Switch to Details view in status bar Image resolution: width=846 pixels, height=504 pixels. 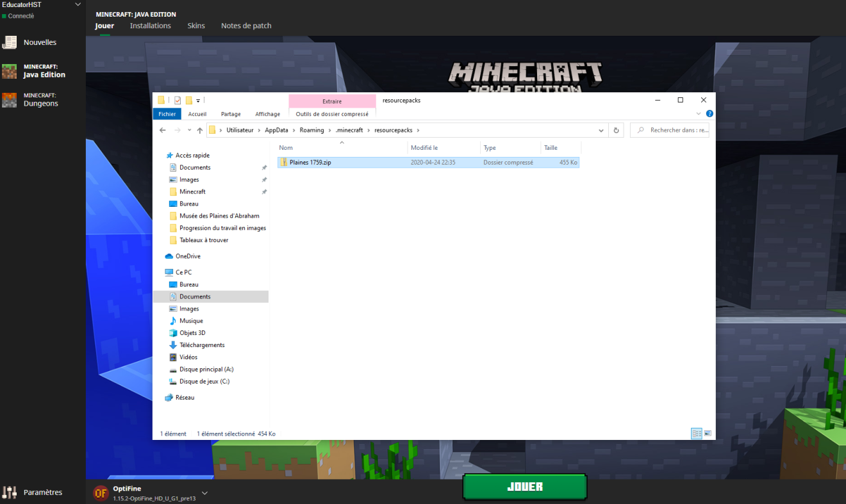(x=697, y=434)
